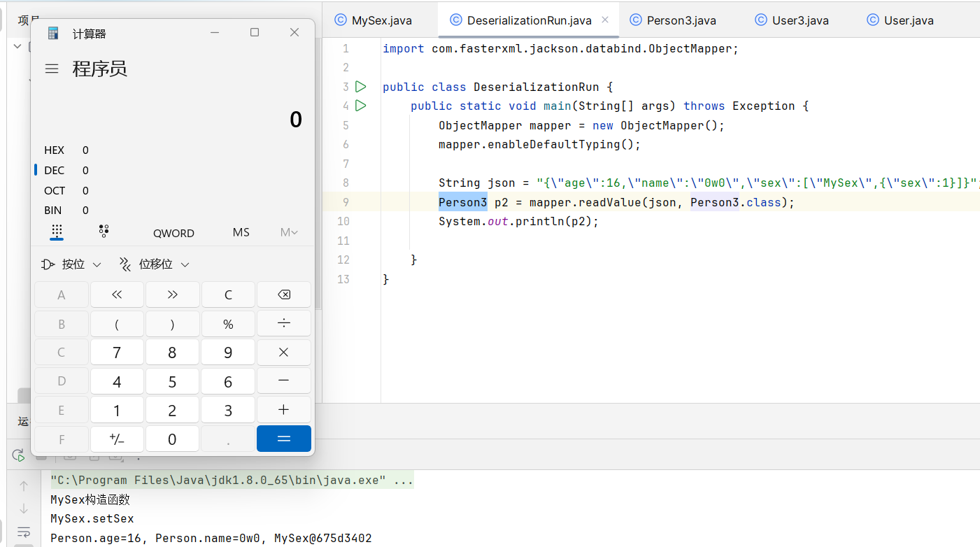Toggle QWORD word size

(x=173, y=233)
